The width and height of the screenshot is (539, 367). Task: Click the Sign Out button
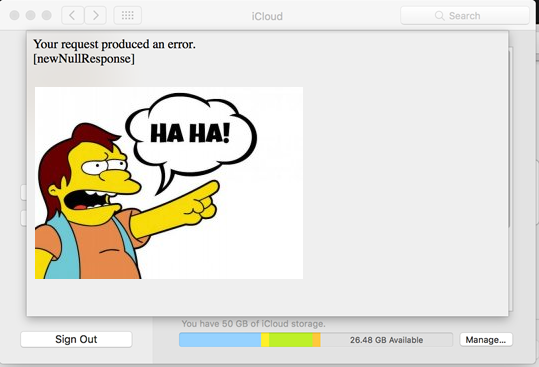76,340
